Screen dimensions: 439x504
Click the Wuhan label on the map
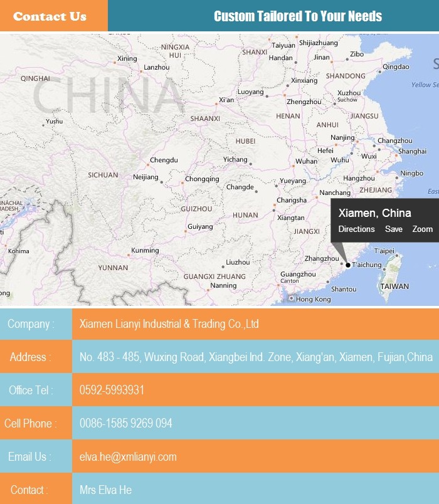(x=306, y=161)
